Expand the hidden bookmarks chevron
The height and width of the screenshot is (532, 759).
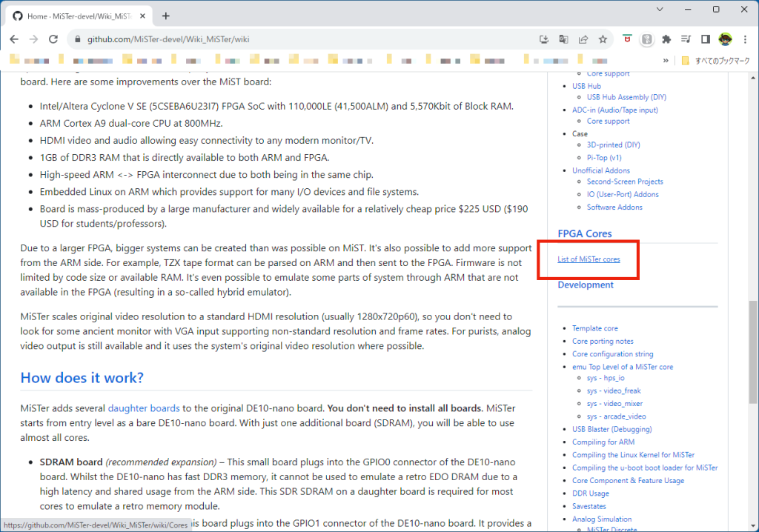(666, 61)
